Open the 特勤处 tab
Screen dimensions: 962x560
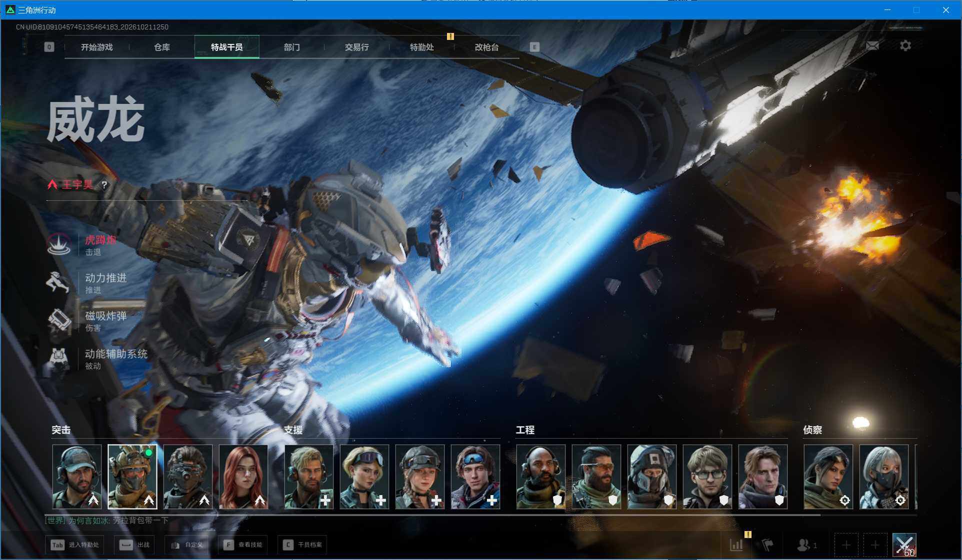(x=422, y=47)
